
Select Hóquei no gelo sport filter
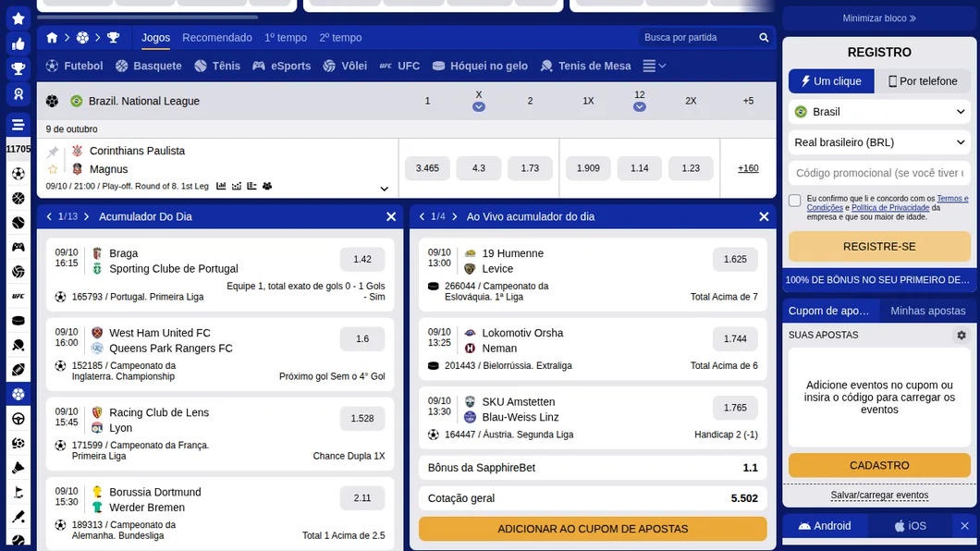click(x=480, y=66)
